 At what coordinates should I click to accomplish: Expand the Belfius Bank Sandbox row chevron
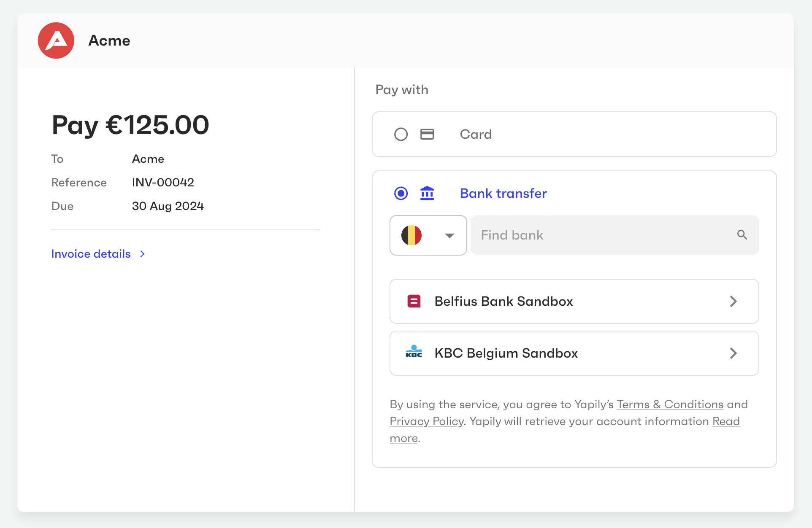coord(734,301)
